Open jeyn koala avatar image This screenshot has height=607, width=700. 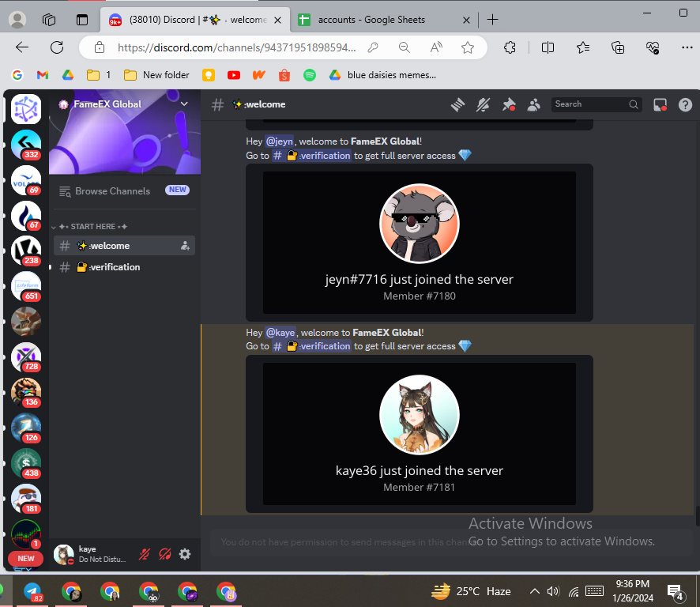click(x=420, y=224)
